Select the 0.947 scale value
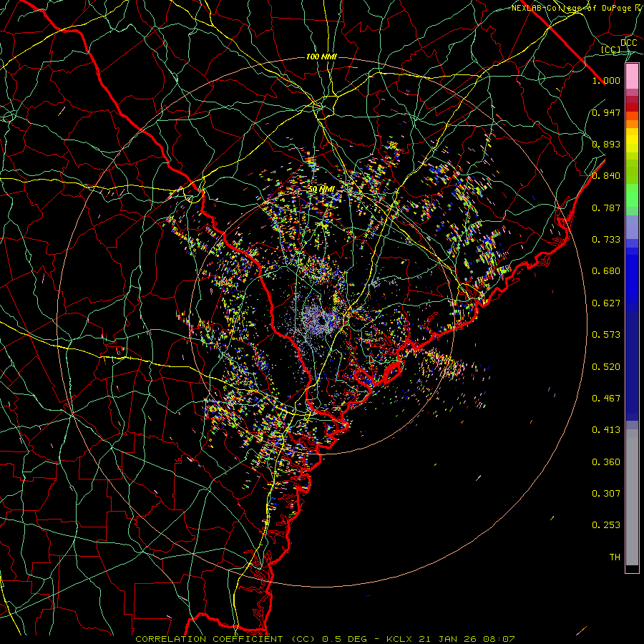This screenshot has width=644, height=644. coord(606,112)
